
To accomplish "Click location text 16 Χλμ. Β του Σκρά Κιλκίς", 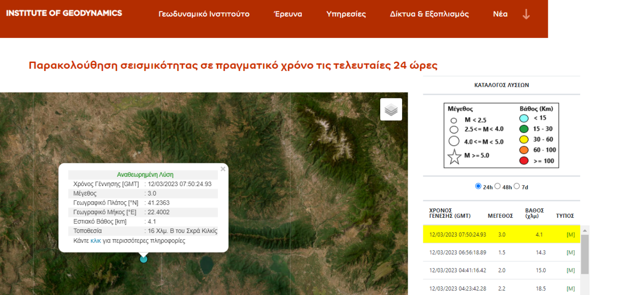I will tap(182, 231).
